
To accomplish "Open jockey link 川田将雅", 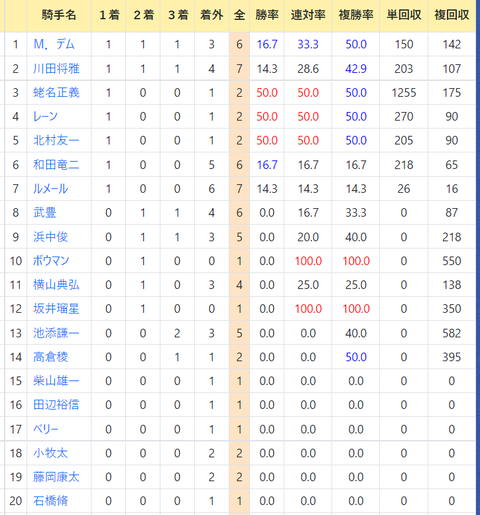I will tap(56, 69).
